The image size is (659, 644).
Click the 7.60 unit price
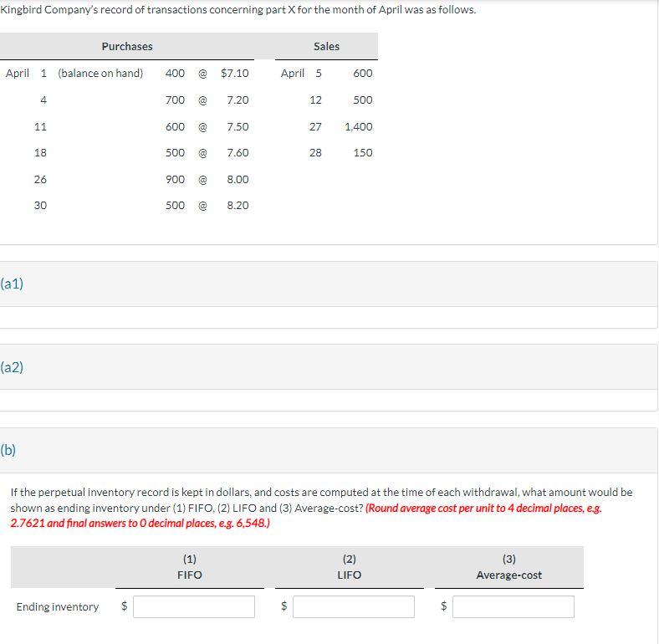(x=238, y=152)
